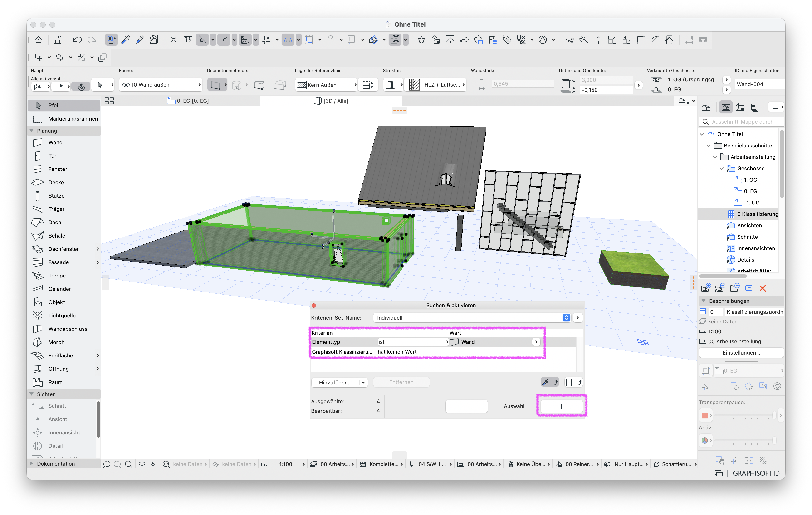Open the 1. OG story in navigator
The image size is (812, 515).
tap(750, 180)
